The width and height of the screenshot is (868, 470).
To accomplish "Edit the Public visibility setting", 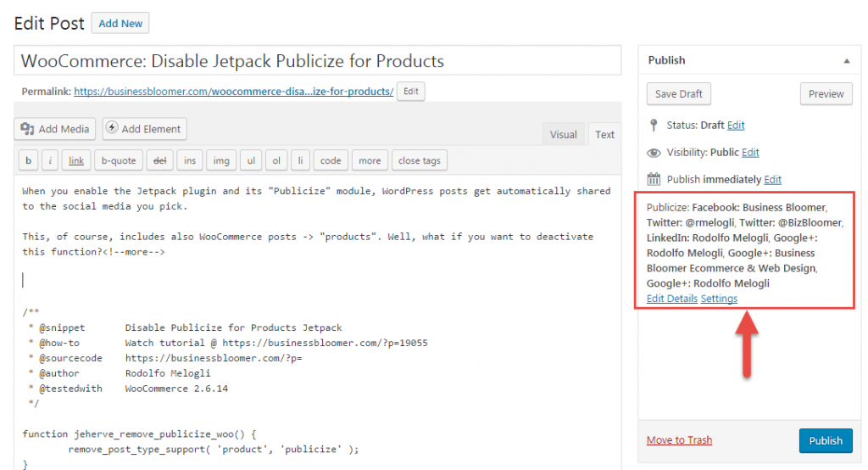I will pyautogui.click(x=750, y=153).
